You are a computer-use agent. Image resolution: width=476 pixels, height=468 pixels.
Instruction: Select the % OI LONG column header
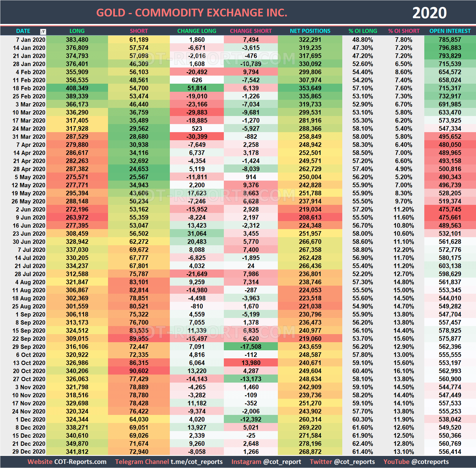coord(362,31)
